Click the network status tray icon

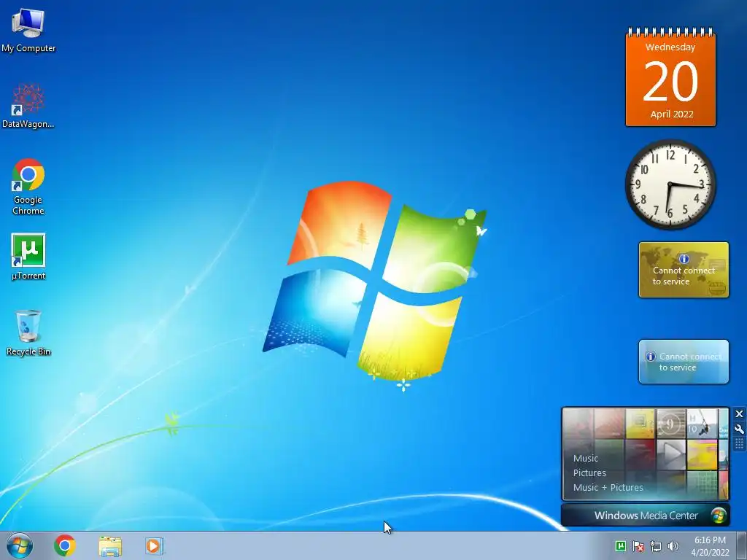tap(656, 546)
